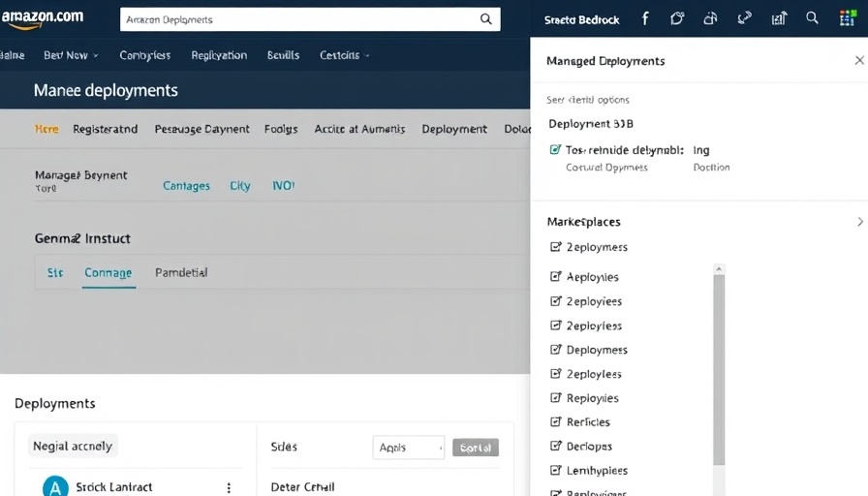The height and width of the screenshot is (496, 868).
Task: Toggle the 'Aeployies' checkbox
Action: click(555, 276)
